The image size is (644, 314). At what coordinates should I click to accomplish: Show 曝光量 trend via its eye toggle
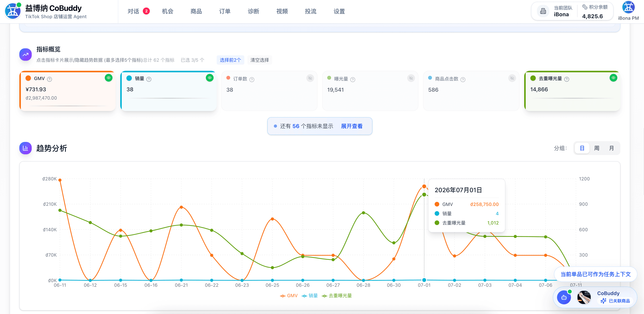411,78
